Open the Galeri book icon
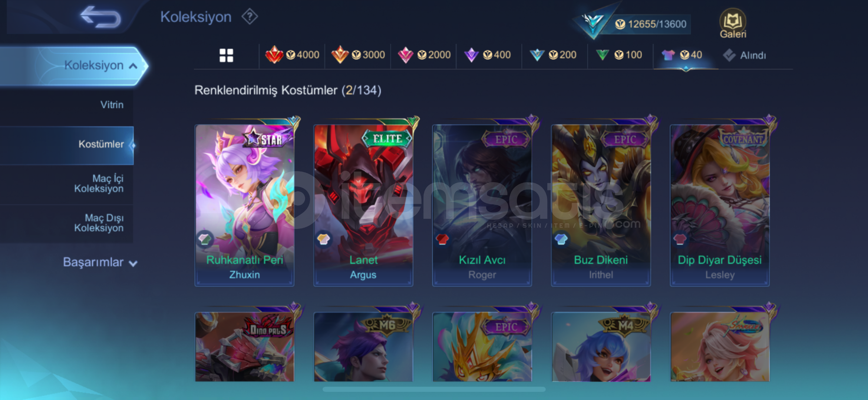Screen dimensions: 868x400 733,23
